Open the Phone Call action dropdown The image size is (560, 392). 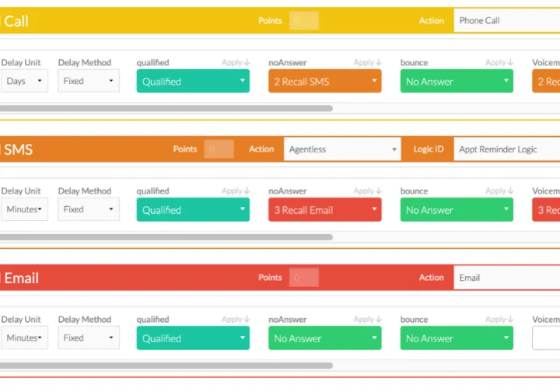pos(506,21)
